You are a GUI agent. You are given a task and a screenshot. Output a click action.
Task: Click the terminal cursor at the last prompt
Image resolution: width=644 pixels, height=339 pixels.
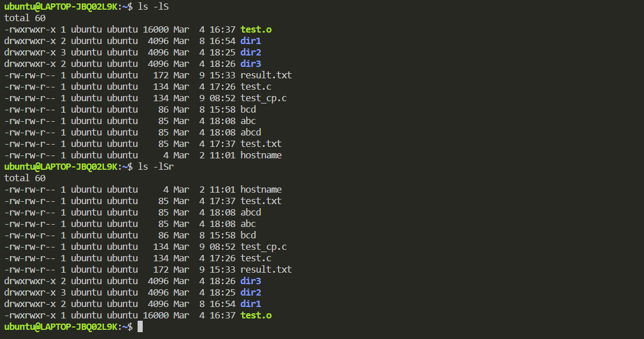(x=140, y=326)
